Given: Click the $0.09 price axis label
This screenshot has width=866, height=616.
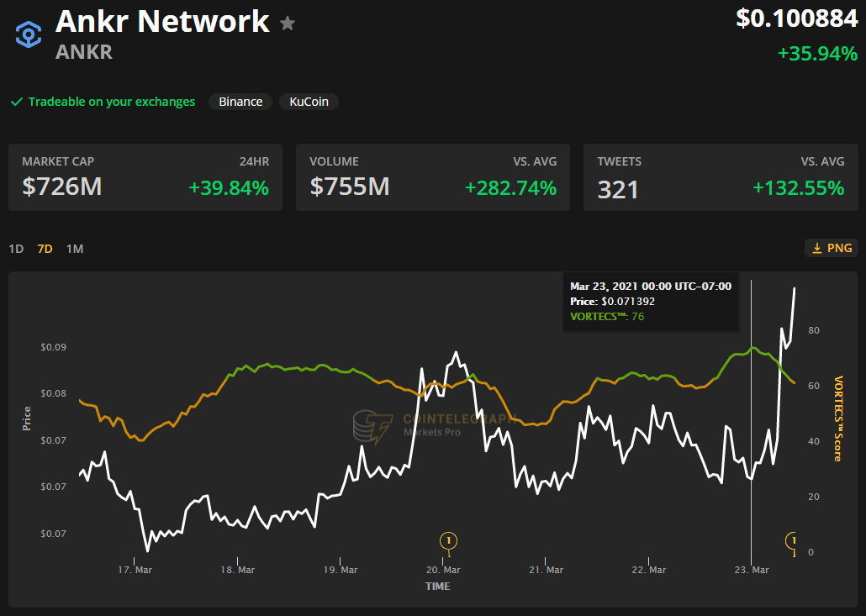Looking at the screenshot, I should point(54,347).
